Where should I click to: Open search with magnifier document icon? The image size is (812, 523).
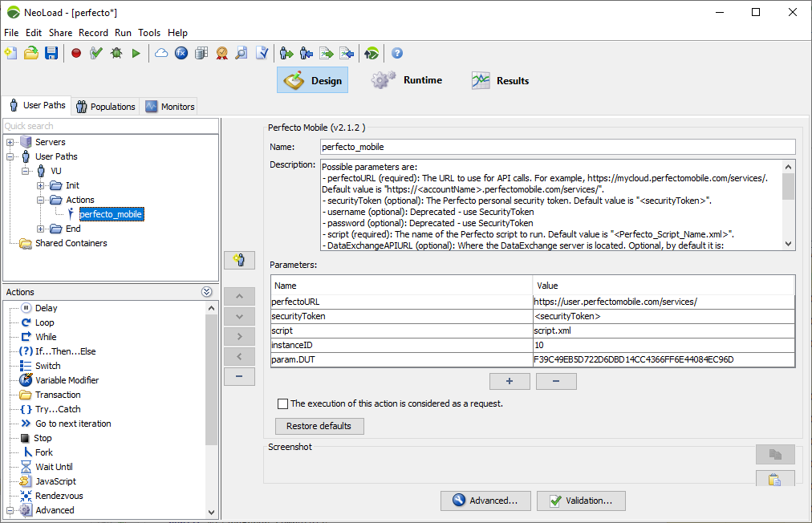242,53
